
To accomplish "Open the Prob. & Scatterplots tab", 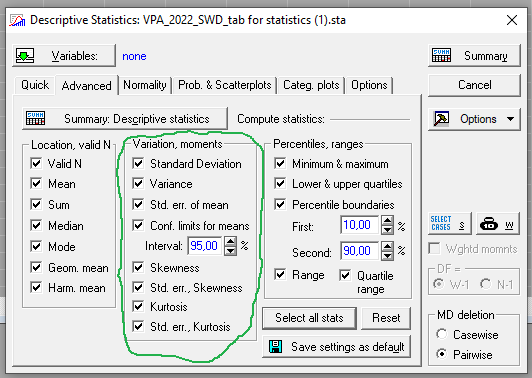I will [225, 85].
